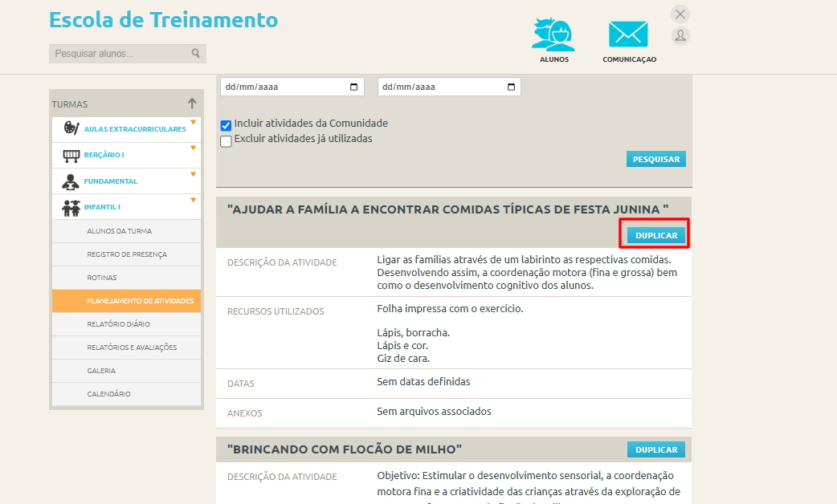Click the Berçário I crib icon

71,155
